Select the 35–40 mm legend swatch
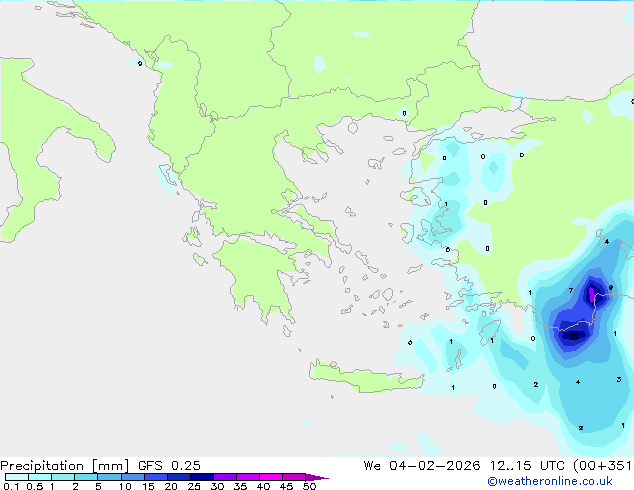The width and height of the screenshot is (634, 490). 247,477
